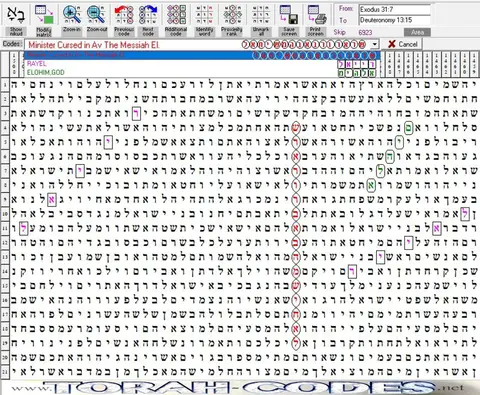Click the gray Area button
480x395 pixels.
(417, 32)
